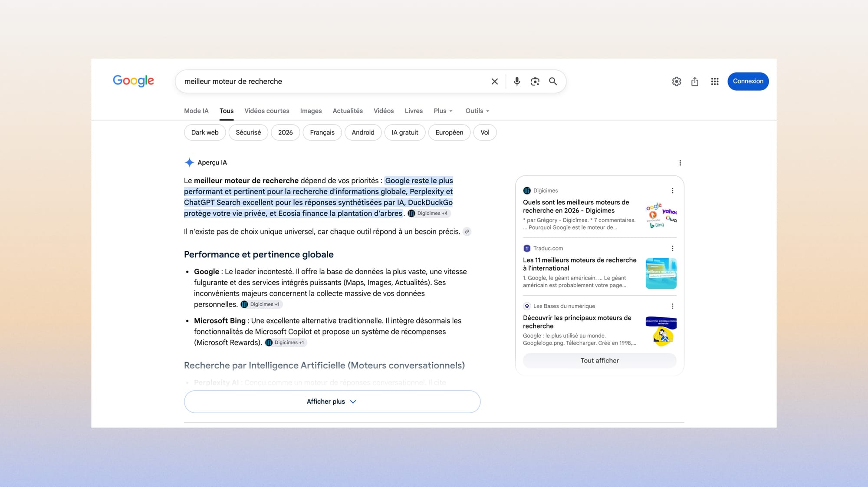Select the 'Dark web' filter chip
The image size is (868, 487).
[205, 132]
